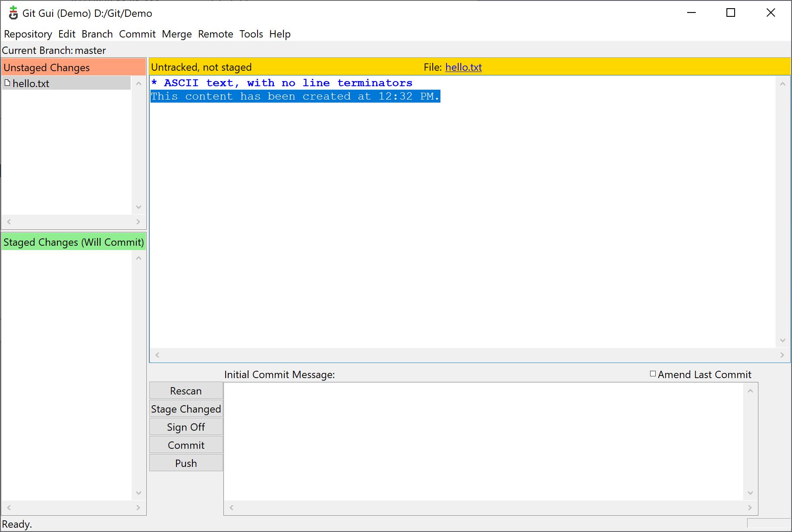The height and width of the screenshot is (532, 792).
Task: Click the Ready status bar text
Action: [x=17, y=524]
